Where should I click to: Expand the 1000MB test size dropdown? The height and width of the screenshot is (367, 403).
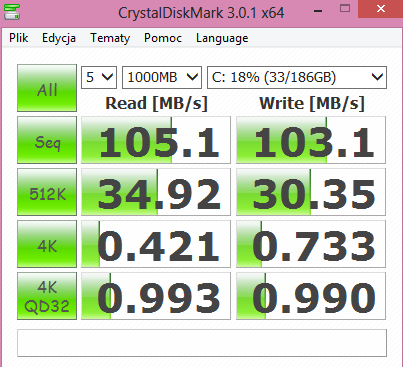click(x=162, y=77)
